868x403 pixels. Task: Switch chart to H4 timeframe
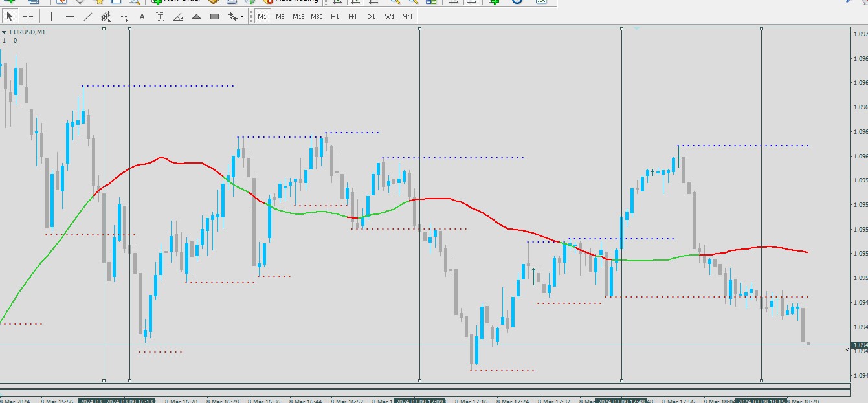point(353,16)
